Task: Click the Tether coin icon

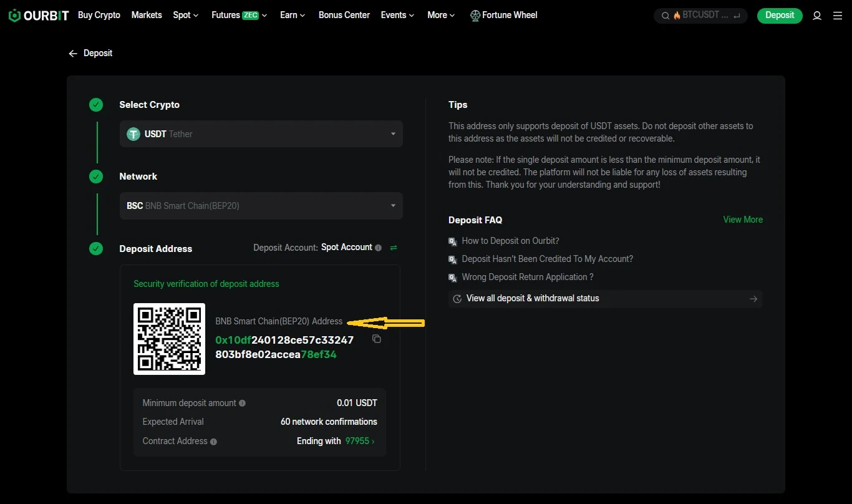Action: (133, 134)
